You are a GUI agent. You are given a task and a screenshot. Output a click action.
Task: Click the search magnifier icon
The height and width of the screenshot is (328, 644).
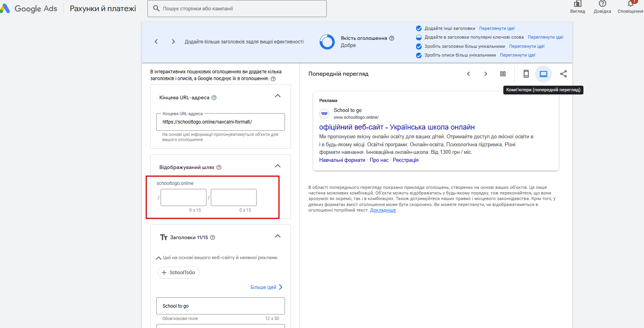click(x=156, y=8)
